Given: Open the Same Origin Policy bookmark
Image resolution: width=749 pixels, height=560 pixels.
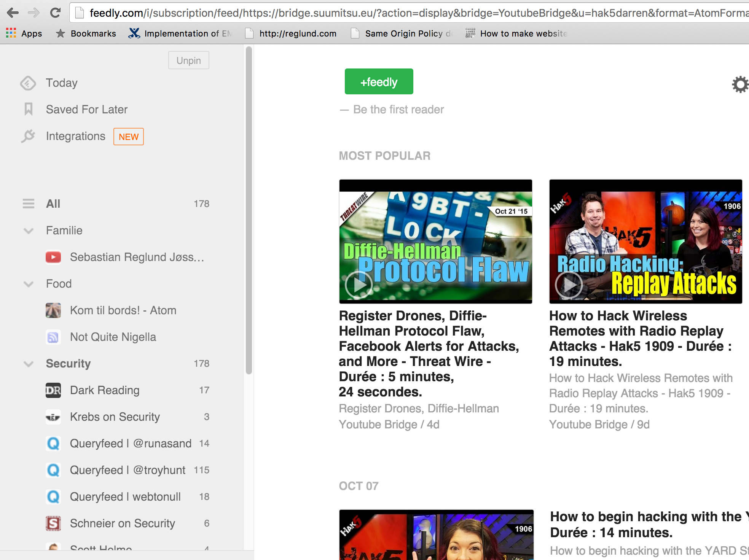Looking at the screenshot, I should pos(401,33).
